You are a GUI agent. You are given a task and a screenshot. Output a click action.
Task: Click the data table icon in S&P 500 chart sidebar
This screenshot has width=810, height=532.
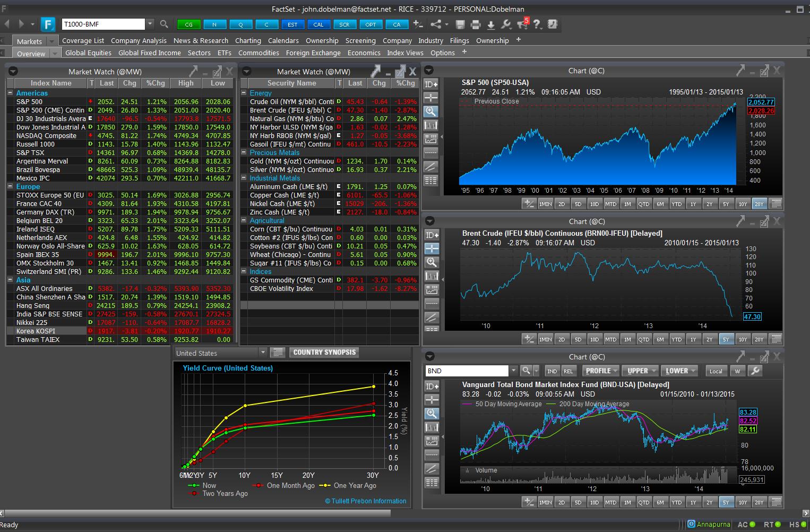[x=431, y=181]
